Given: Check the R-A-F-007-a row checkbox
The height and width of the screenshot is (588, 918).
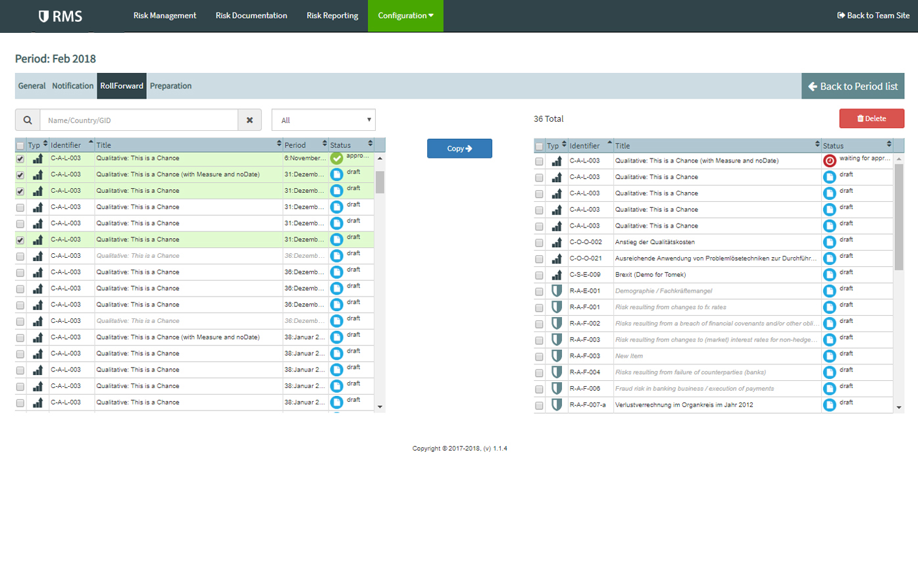Looking at the screenshot, I should [540, 406].
